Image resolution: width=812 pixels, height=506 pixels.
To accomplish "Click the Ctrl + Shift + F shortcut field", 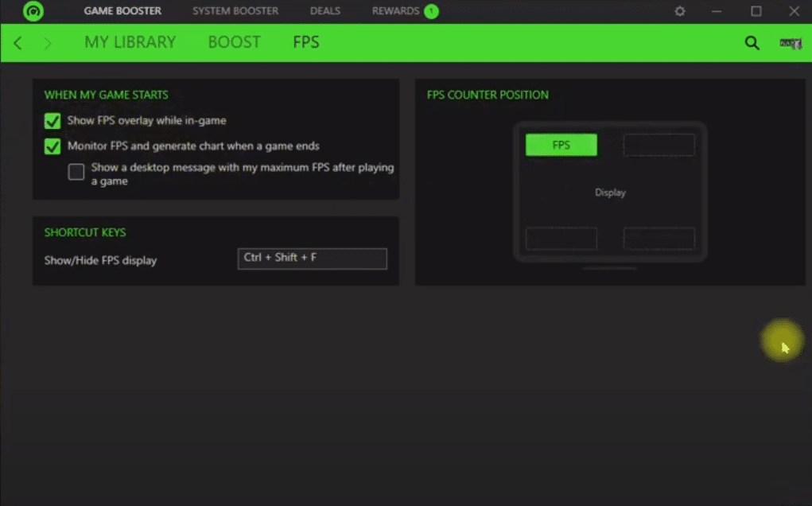I will [313, 259].
